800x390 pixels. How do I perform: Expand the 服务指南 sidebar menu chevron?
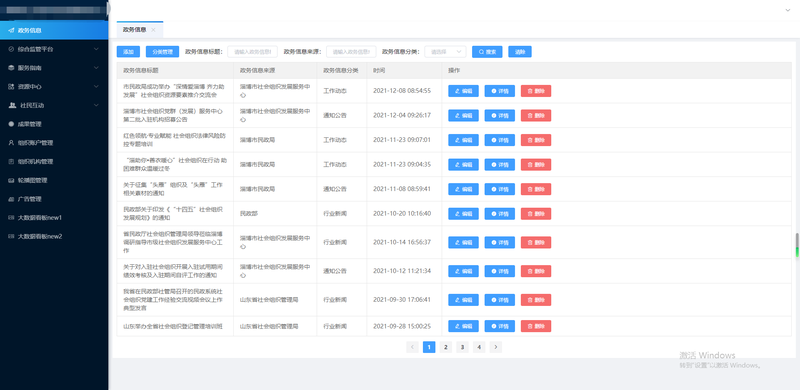click(96, 68)
